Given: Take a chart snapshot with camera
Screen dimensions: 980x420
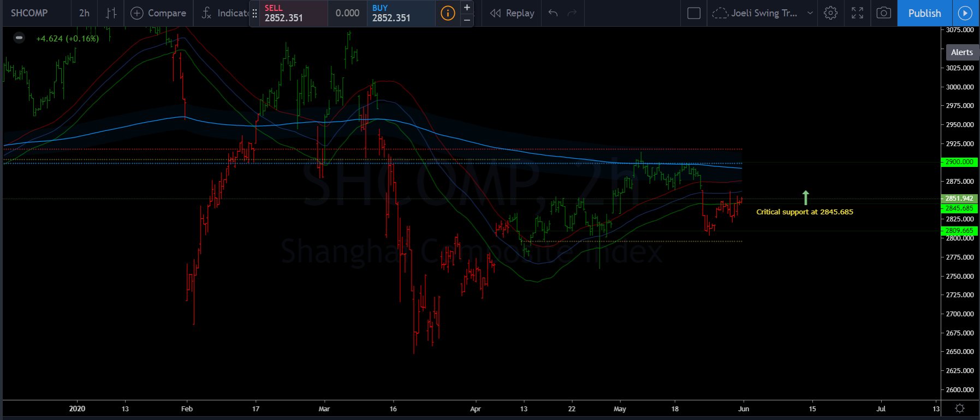Looking at the screenshot, I should tap(883, 13).
